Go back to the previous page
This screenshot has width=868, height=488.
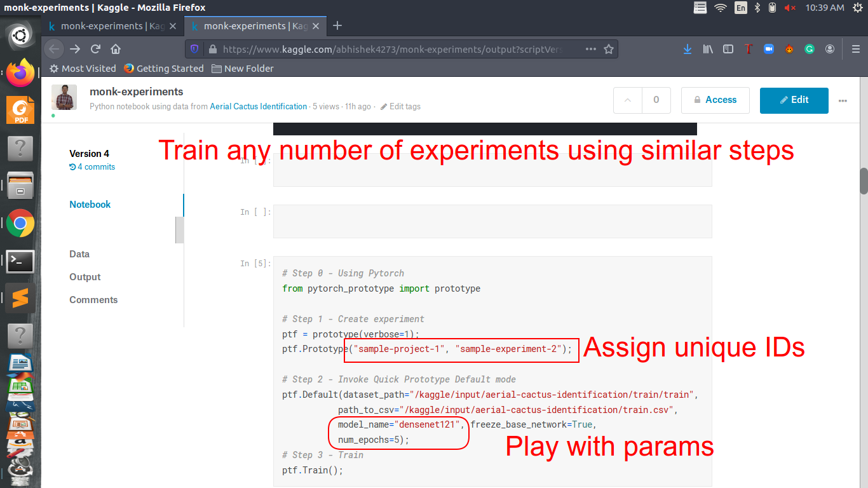[x=54, y=49]
